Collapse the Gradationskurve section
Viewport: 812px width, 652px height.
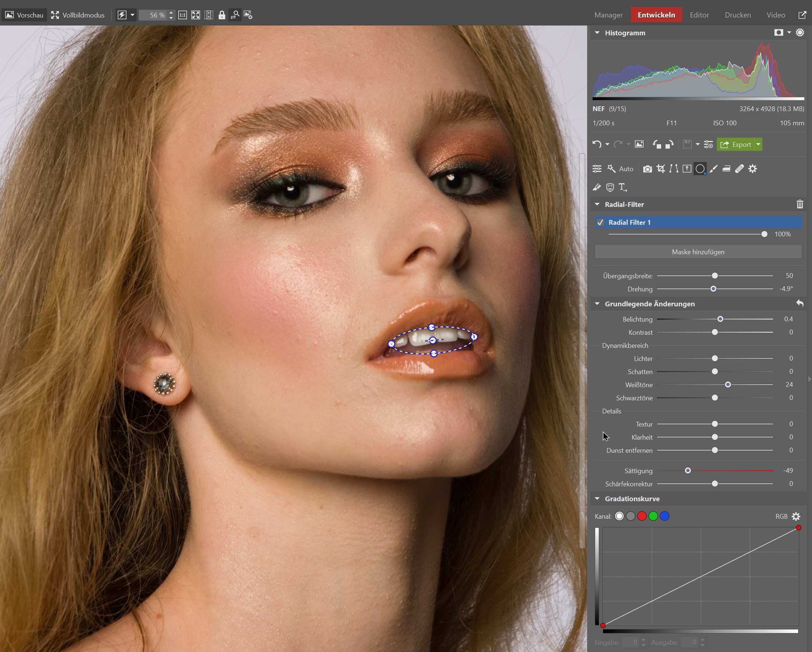597,498
